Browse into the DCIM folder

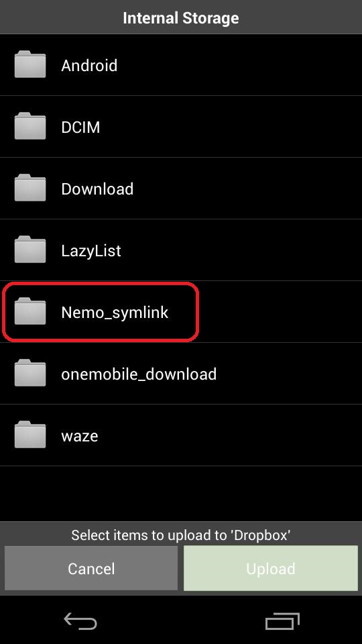[x=181, y=127]
